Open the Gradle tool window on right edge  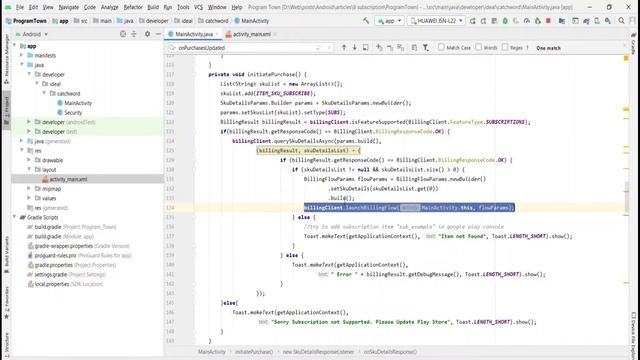(x=633, y=44)
